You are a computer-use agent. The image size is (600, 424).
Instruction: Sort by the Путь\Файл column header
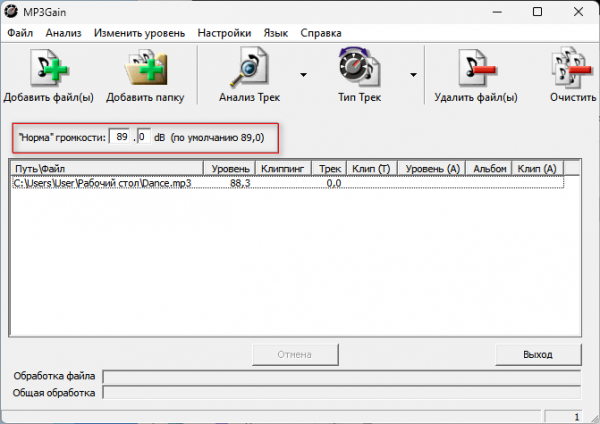[107, 169]
